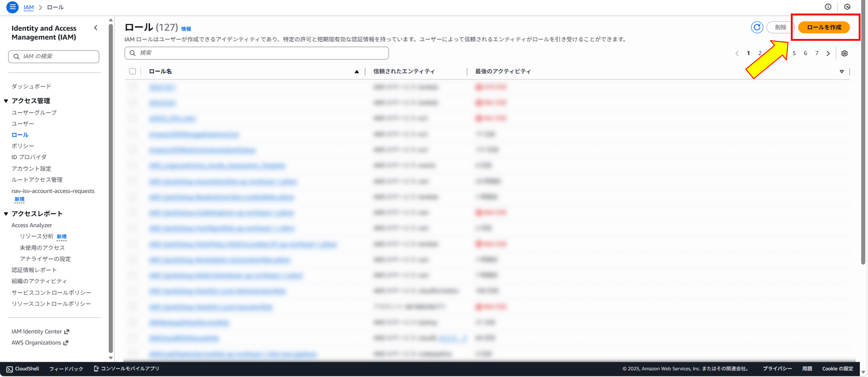Open プライバシー footer link
The width and height of the screenshot is (868, 377).
tap(777, 369)
